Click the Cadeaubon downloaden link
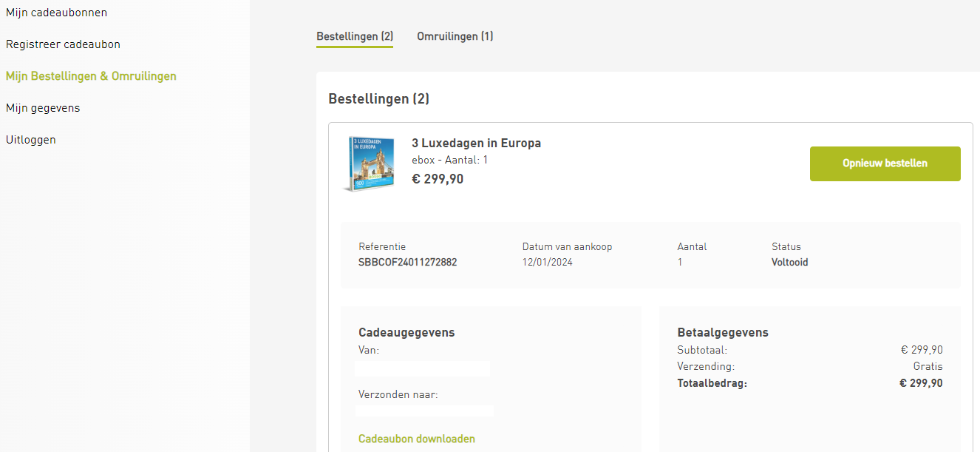980x452 pixels. pos(417,439)
